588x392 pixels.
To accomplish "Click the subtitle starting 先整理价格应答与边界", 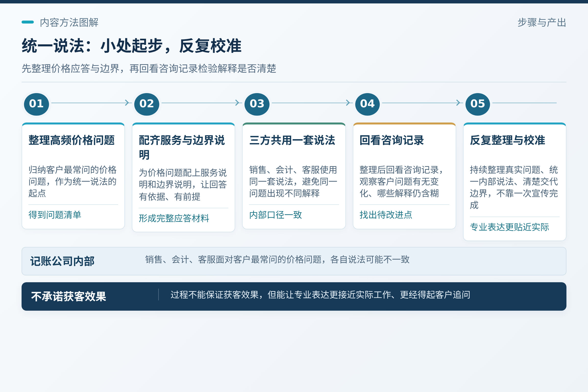I will click(149, 69).
